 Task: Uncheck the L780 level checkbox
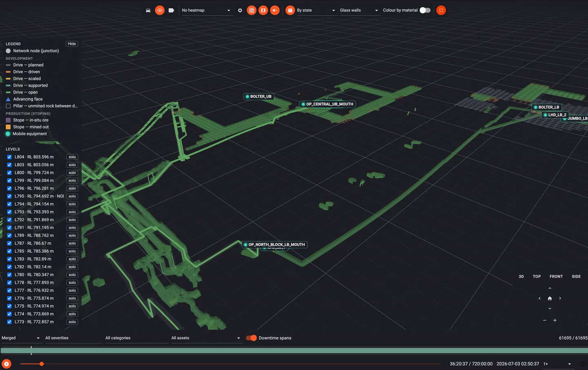9,275
